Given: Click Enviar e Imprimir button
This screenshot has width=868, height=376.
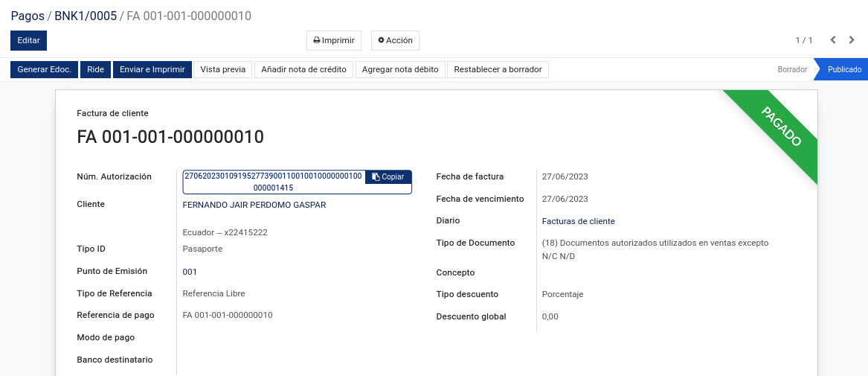Looking at the screenshot, I should tap(152, 70).
